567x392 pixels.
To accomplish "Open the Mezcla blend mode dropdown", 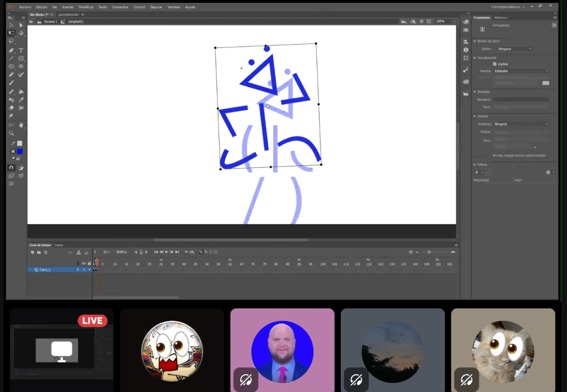I will point(521,71).
